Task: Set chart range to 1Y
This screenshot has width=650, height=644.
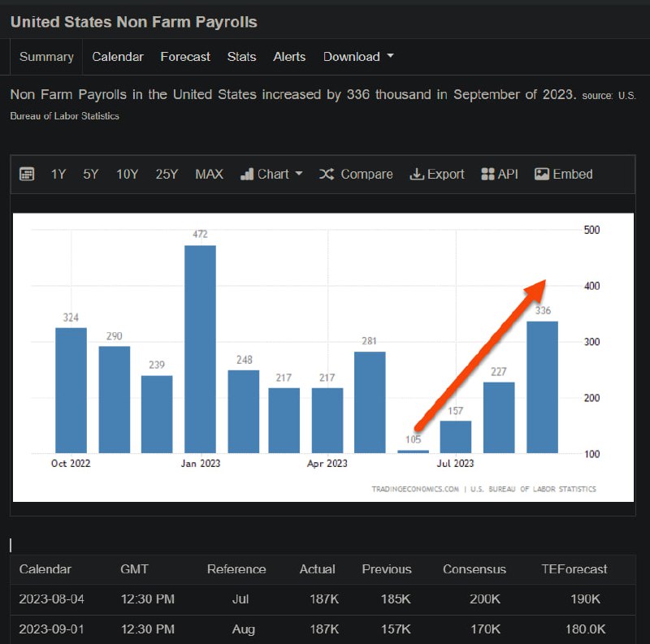Action: coord(58,175)
